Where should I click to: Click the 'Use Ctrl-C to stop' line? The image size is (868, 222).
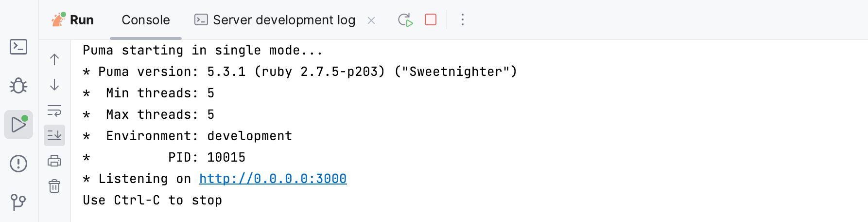152,200
